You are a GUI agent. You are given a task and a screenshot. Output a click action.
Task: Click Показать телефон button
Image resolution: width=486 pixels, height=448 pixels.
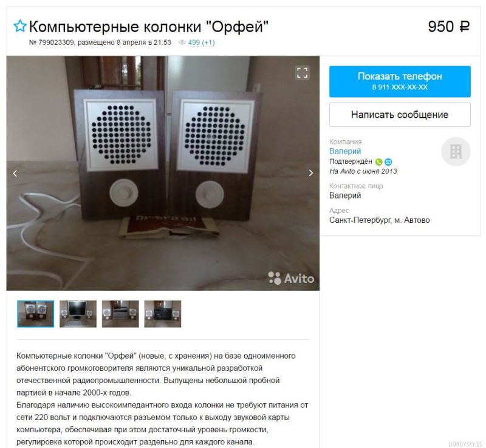(400, 81)
